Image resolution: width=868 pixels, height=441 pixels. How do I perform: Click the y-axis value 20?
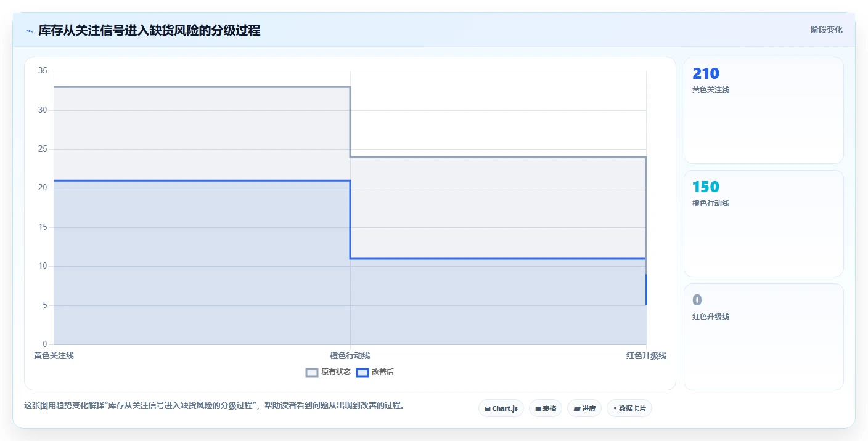(x=43, y=188)
